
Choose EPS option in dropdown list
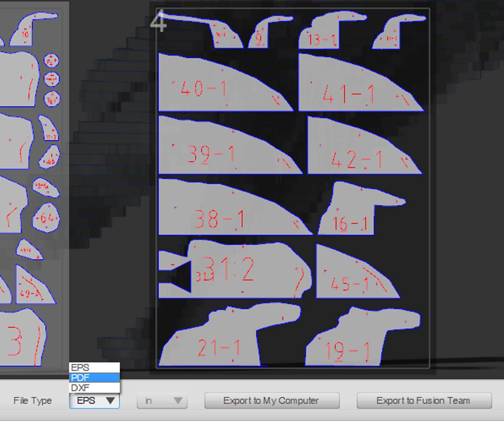[94, 368]
